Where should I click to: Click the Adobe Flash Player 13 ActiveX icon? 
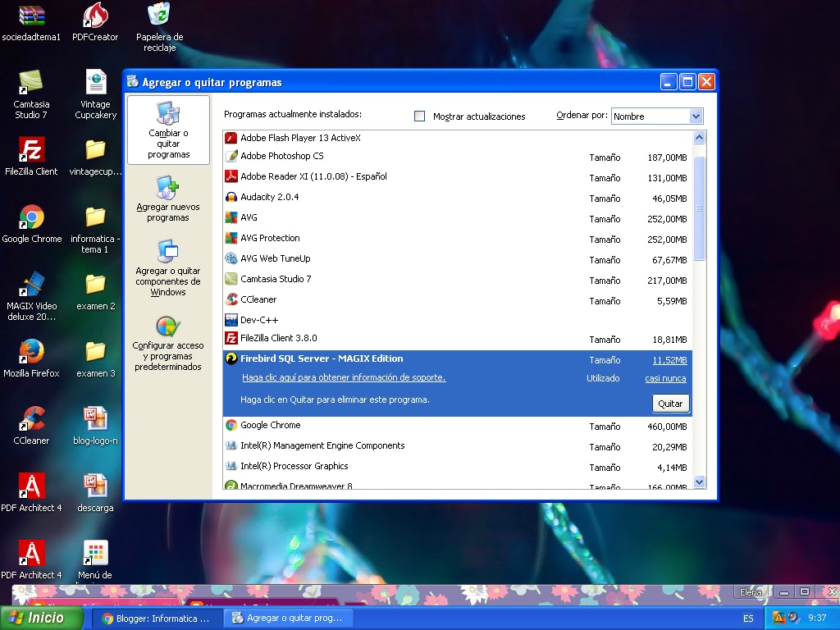231,138
